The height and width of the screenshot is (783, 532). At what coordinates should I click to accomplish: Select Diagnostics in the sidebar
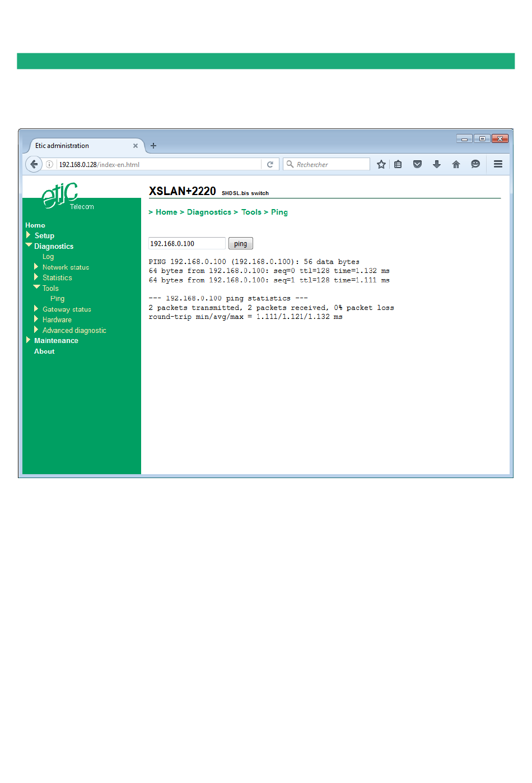54,246
